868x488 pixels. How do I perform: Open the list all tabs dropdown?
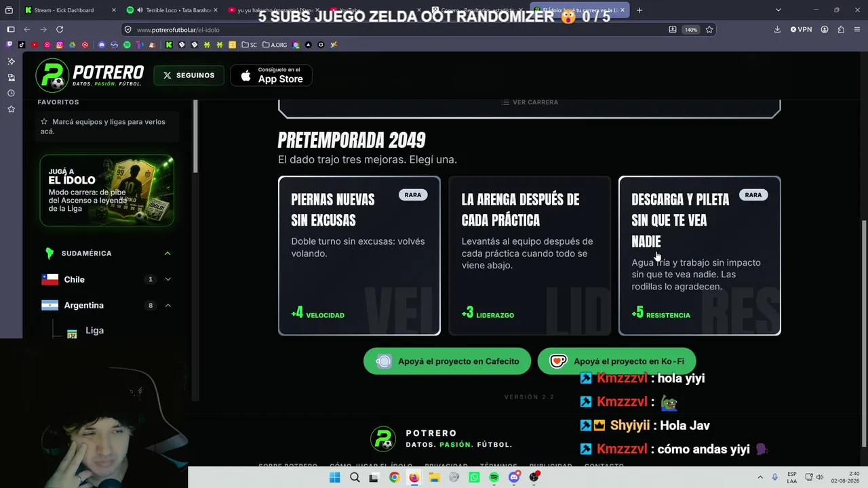[x=778, y=10]
